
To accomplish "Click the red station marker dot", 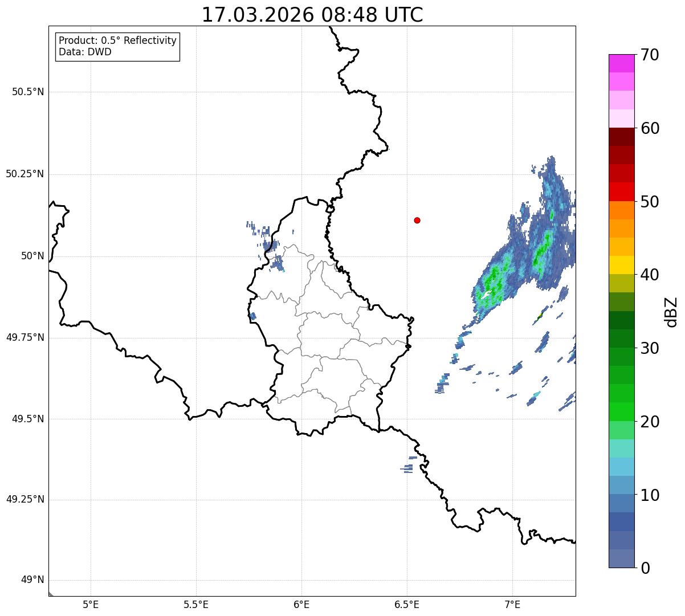I will coord(417,220).
